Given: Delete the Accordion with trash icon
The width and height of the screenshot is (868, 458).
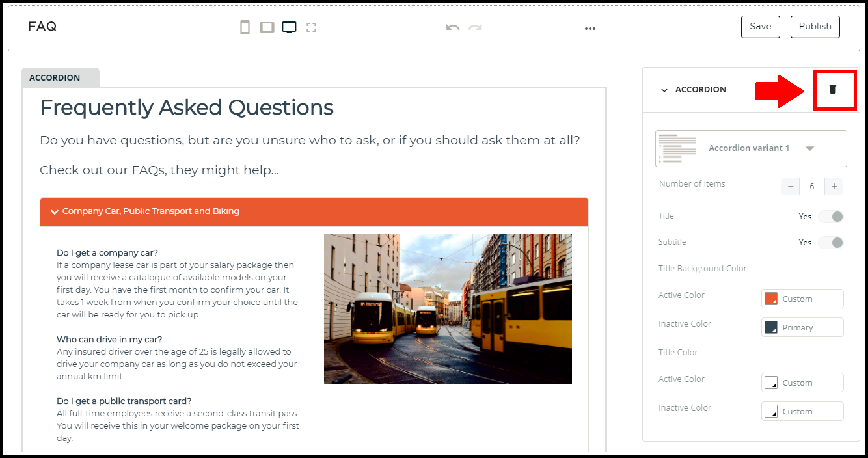Looking at the screenshot, I should [832, 89].
